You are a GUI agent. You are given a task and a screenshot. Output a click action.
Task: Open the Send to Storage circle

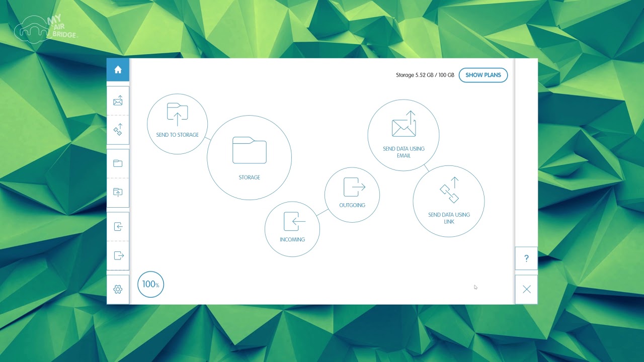tap(177, 124)
